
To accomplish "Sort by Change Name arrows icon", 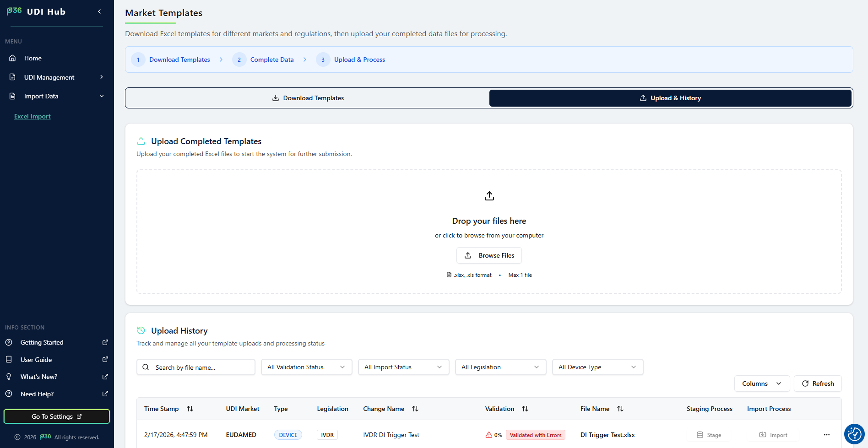I will coord(415,409).
